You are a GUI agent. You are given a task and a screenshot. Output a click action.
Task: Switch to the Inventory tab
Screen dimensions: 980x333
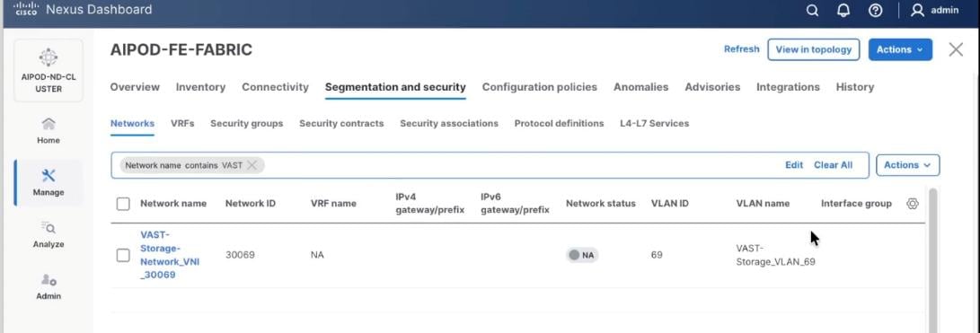click(x=200, y=87)
